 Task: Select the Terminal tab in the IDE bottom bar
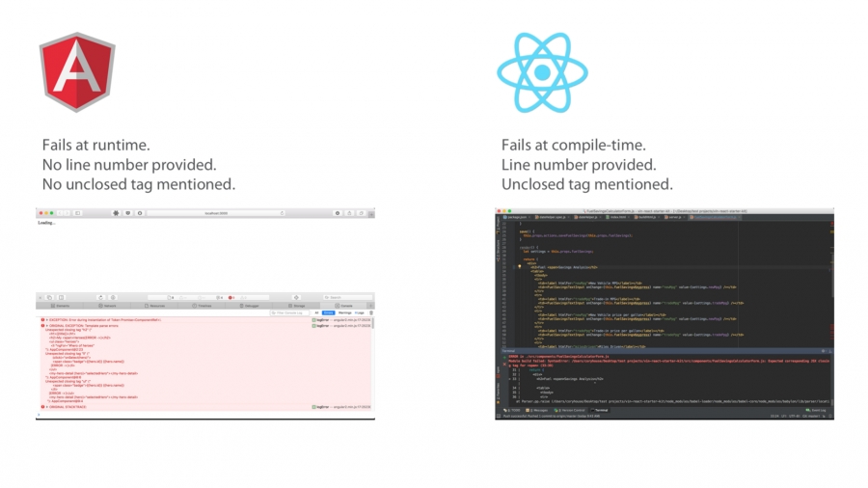pyautogui.click(x=600, y=411)
